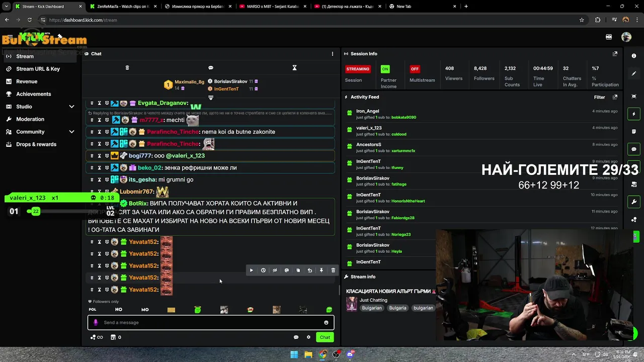Open chat settings gear icon
Viewport: 644px width, 362px height.
[308, 337]
